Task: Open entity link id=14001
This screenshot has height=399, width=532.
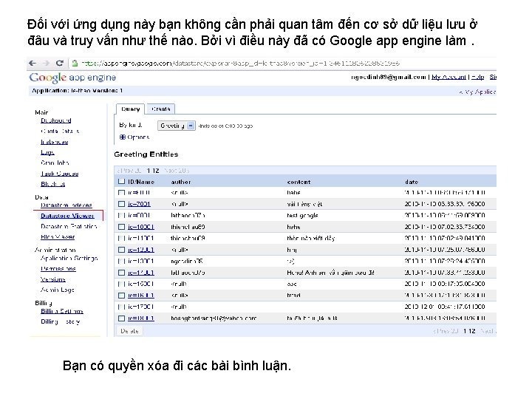Action: (141, 273)
